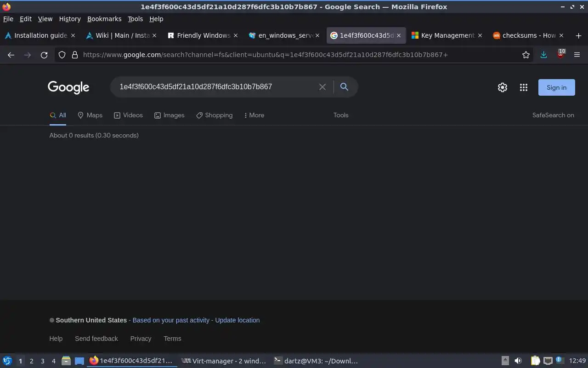Image resolution: width=588 pixels, height=368 pixels.
Task: Open site security padlock info
Action: pyautogui.click(x=75, y=55)
